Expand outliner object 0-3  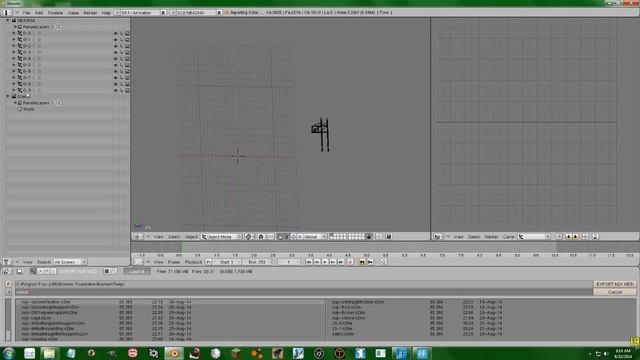point(14,52)
